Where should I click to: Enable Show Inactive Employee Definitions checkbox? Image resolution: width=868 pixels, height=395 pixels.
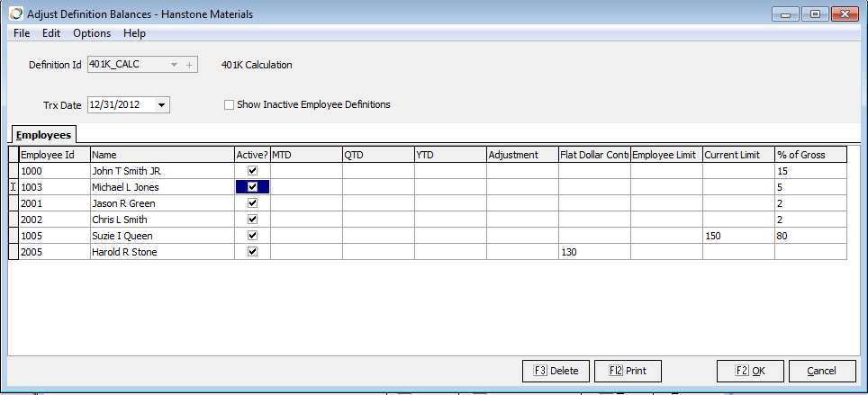(x=230, y=105)
